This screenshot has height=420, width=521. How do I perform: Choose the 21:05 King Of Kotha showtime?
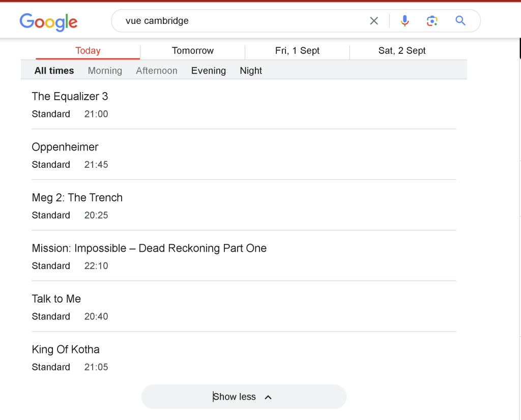(x=96, y=367)
